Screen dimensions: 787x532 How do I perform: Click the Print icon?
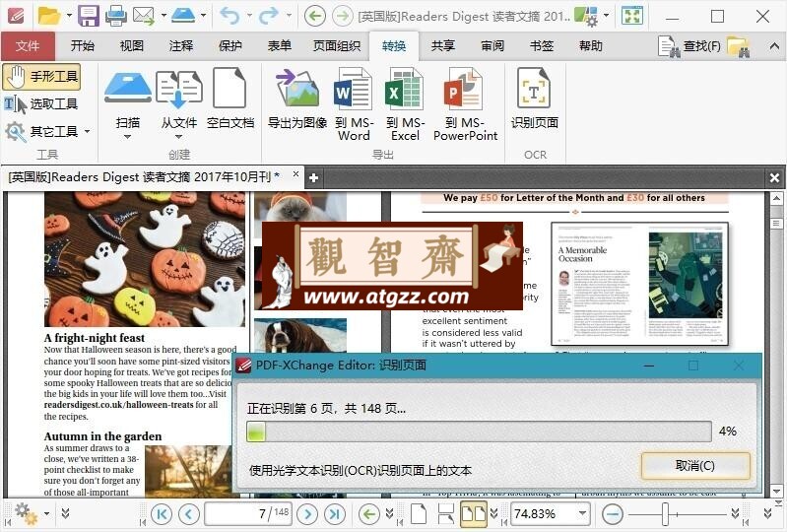(x=116, y=16)
